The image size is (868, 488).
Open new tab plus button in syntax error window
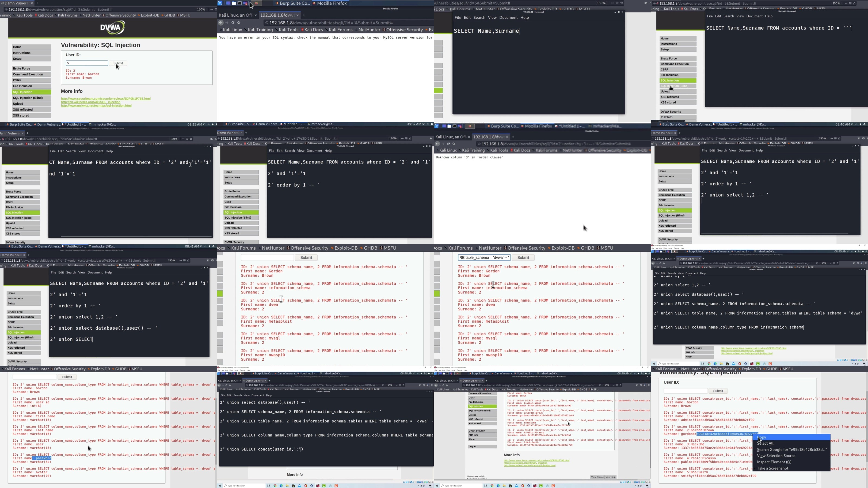point(304,15)
